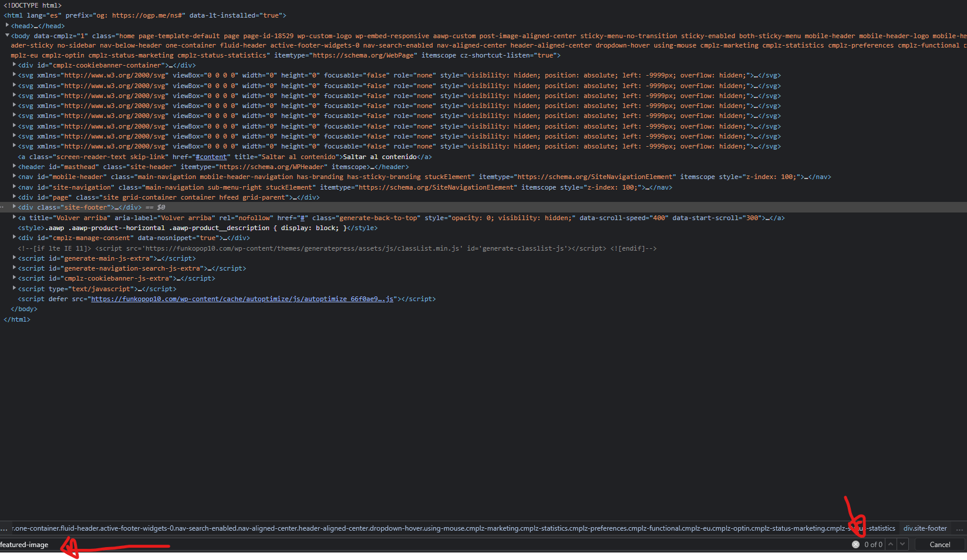Expand the cmplz-manage-consent div
Image resolution: width=967 pixels, height=560 pixels.
(x=15, y=237)
